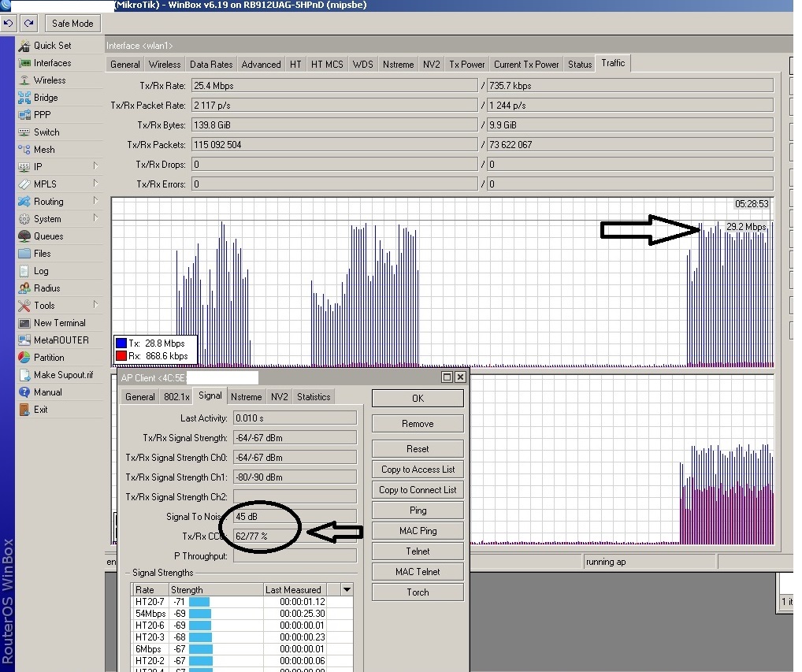Viewport: 802px width, 672px height.
Task: Open the Interfaces icon
Action: tap(24, 63)
